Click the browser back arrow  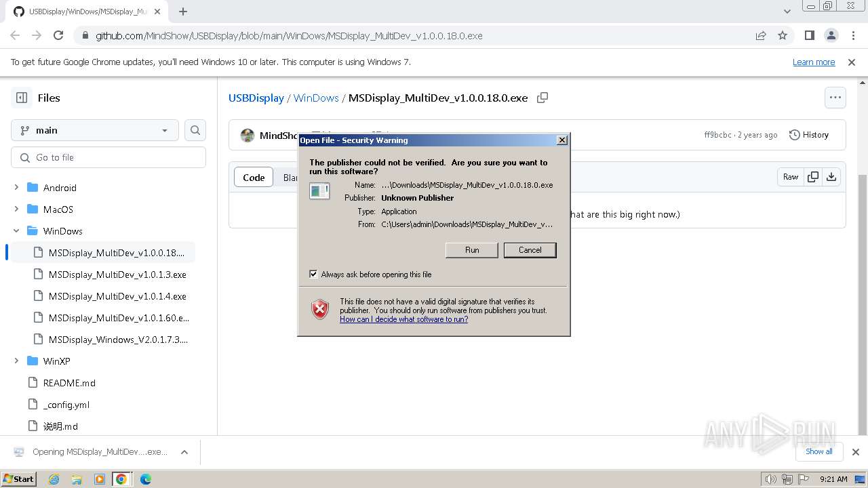[15, 35]
